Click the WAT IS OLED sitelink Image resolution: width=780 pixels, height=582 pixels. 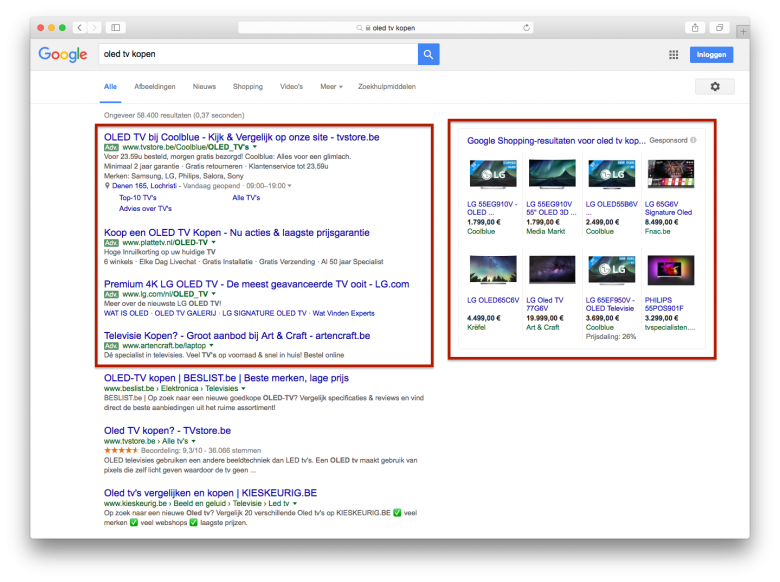pos(126,313)
